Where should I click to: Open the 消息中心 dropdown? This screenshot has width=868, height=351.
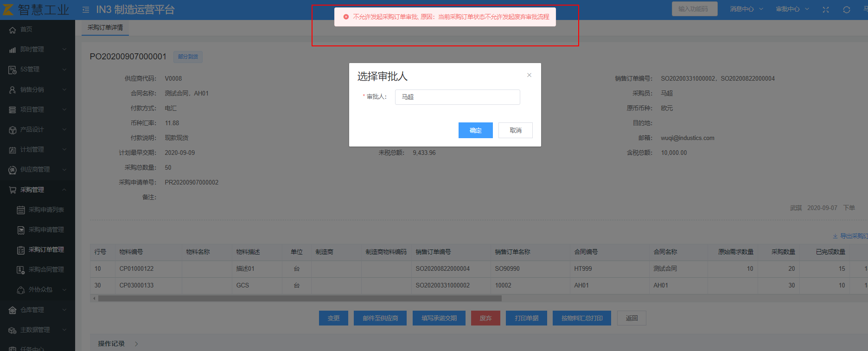coord(746,9)
